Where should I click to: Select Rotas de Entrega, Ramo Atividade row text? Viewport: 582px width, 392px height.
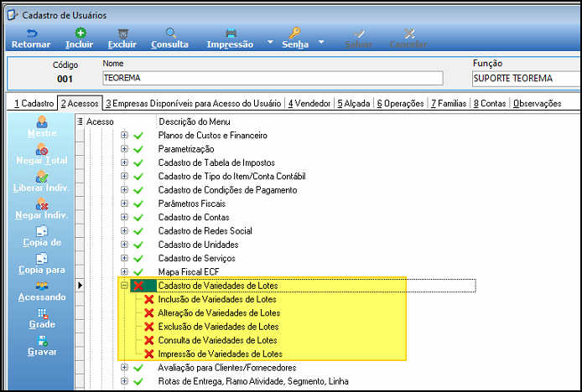pos(253,381)
